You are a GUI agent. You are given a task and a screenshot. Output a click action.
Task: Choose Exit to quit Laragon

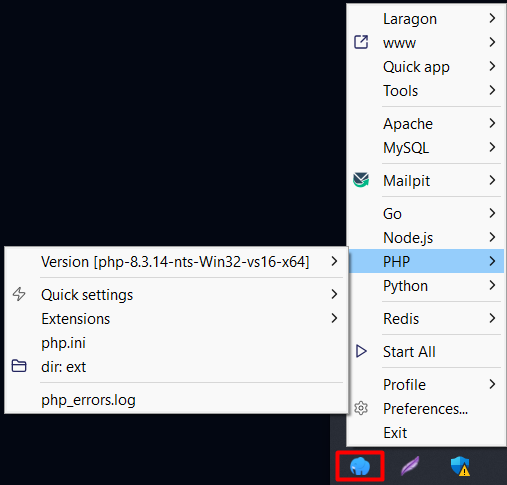tap(426, 433)
